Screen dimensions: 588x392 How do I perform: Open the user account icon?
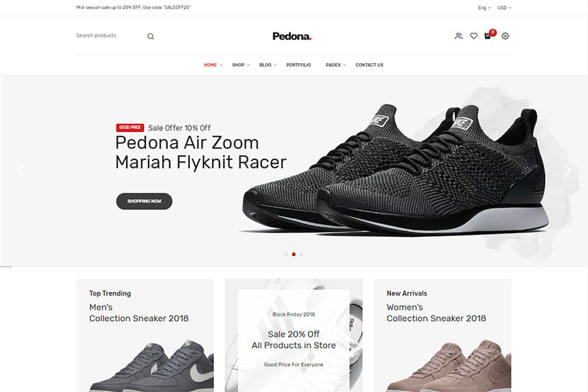(x=458, y=36)
